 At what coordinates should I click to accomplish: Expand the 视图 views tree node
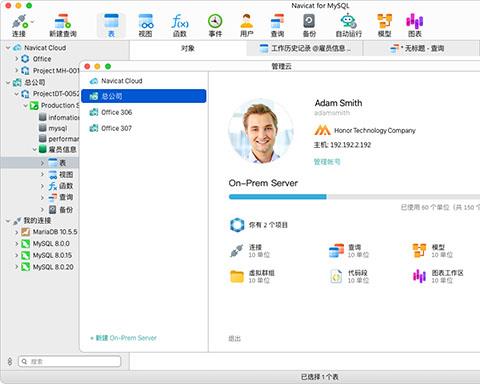[42, 174]
